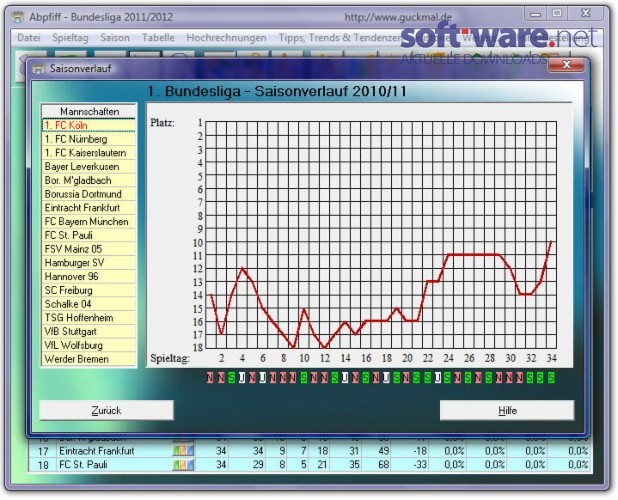Click the Abpfiff application title icon

17,17
